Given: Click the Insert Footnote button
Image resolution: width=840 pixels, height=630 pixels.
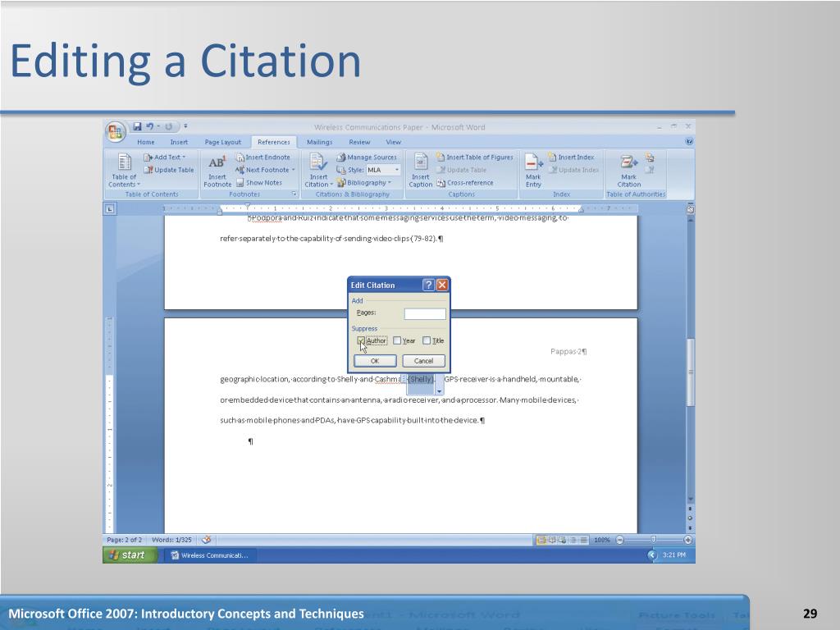Looking at the screenshot, I should (217, 171).
